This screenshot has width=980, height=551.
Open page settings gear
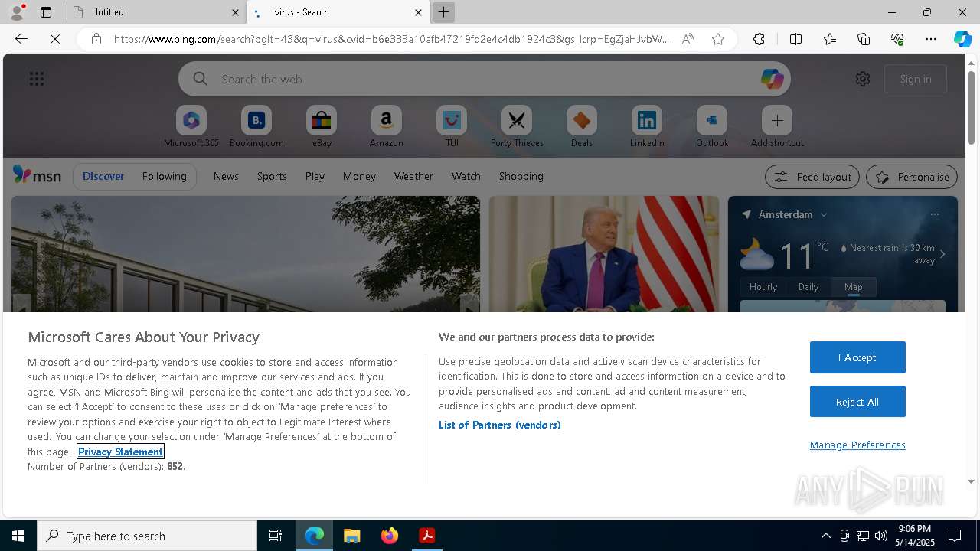tap(863, 79)
